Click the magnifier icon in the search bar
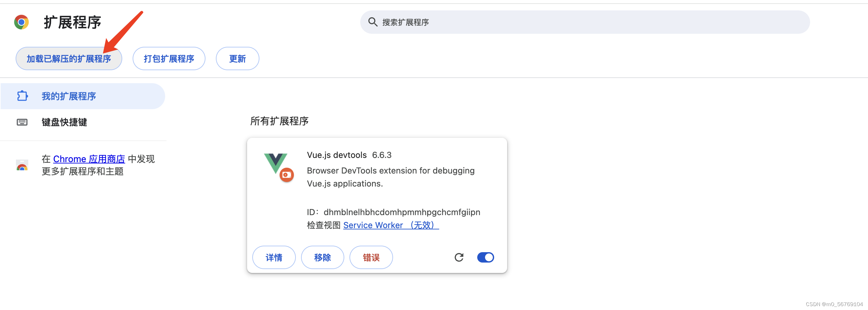This screenshot has height=310, width=868. tap(373, 22)
